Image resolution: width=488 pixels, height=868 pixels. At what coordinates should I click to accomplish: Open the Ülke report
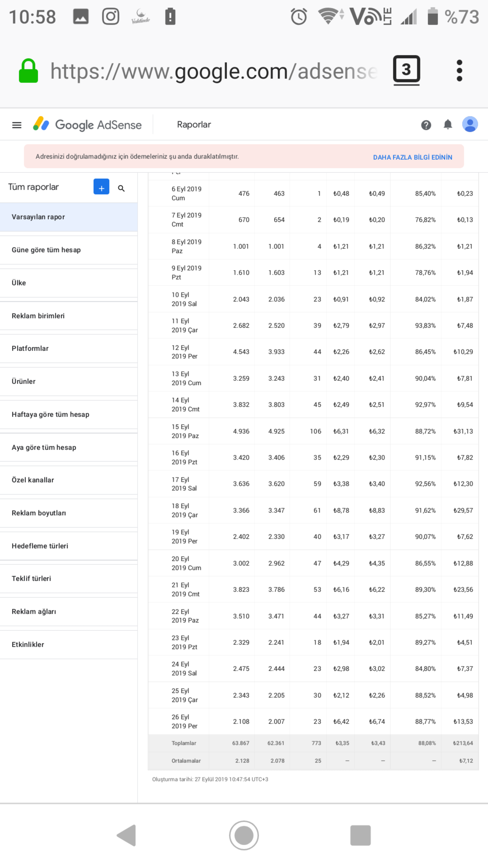click(x=69, y=283)
